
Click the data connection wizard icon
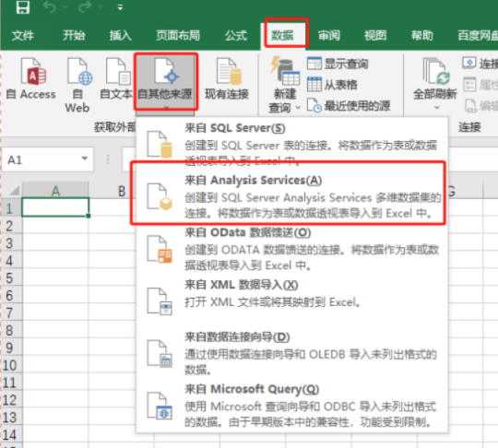(160, 353)
